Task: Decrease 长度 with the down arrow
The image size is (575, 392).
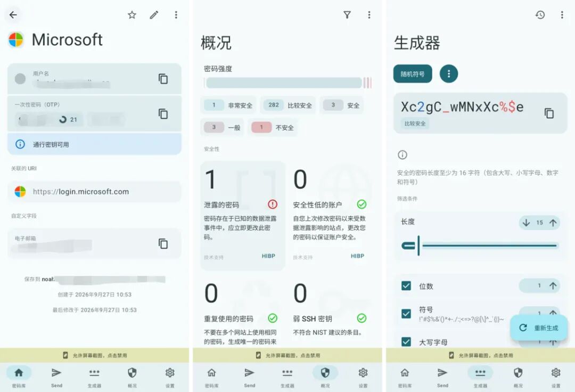Action: (526, 223)
